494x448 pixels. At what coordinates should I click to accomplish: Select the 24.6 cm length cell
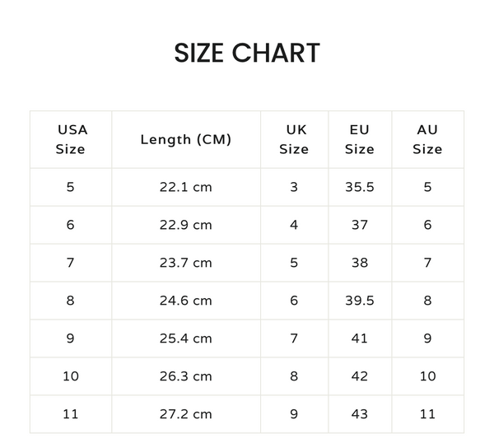tap(186, 301)
